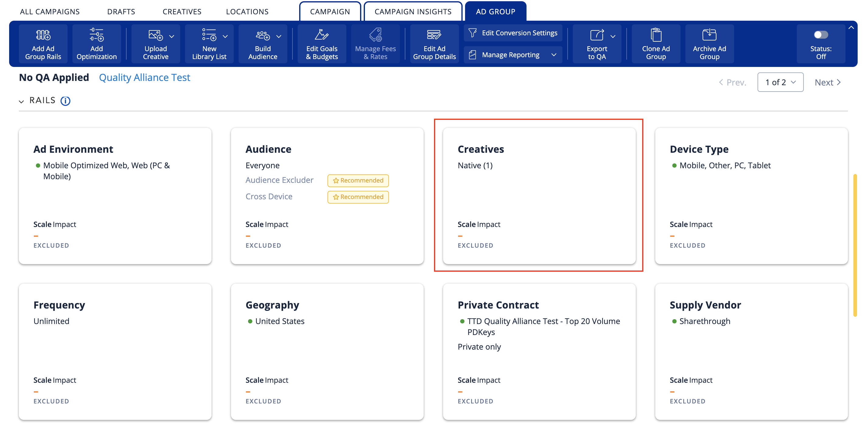868x429 pixels.
Task: Open the Export to QA dropdown arrow
Action: (613, 36)
